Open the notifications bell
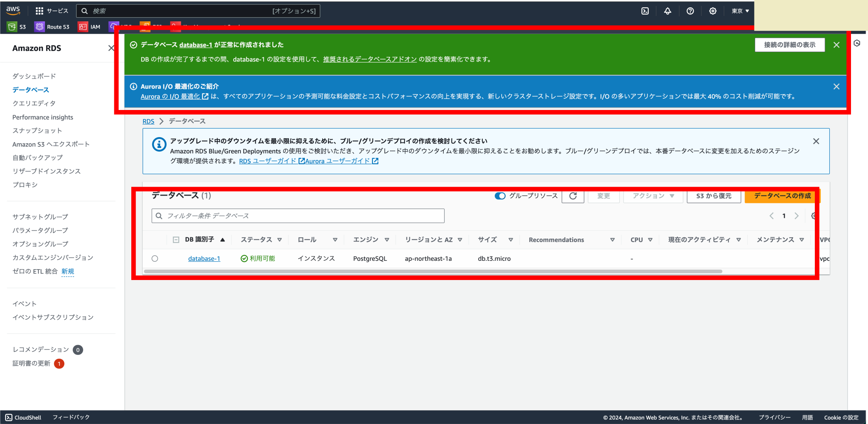 pos(667,11)
